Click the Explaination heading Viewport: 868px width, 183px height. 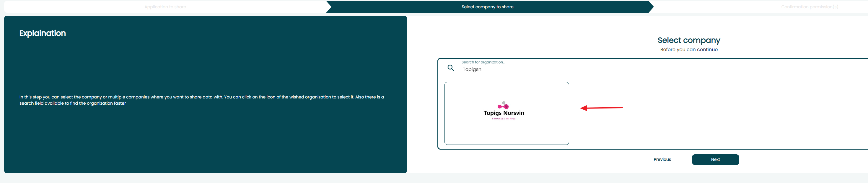[x=43, y=33]
